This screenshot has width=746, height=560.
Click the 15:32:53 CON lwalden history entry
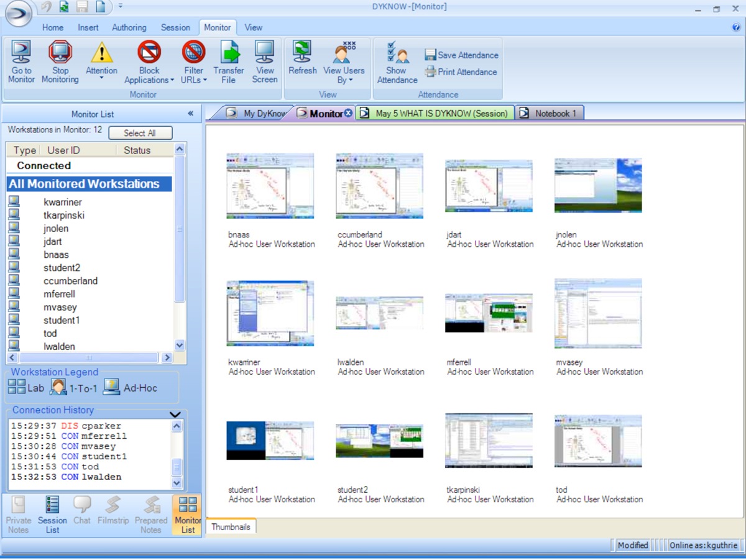tap(66, 477)
